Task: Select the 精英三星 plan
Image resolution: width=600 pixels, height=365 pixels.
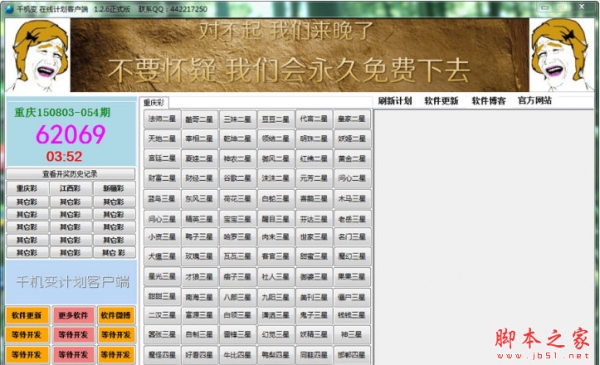Action: 199,219
